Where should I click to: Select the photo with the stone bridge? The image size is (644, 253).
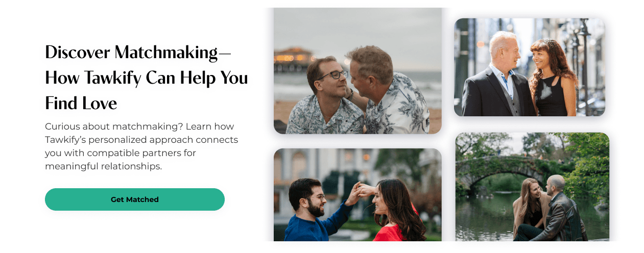coord(532,187)
